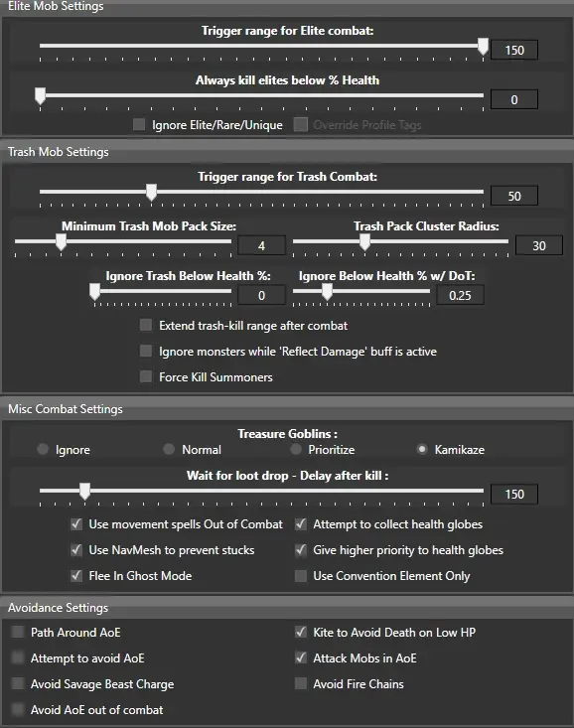Uncheck Kite to Avoid Death on Low HP
This screenshot has height=728, width=574.
point(301,632)
